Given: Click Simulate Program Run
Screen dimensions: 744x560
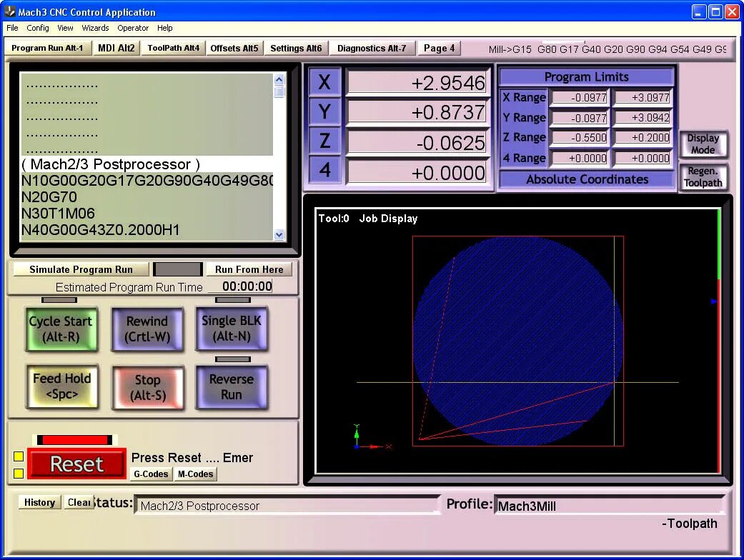Looking at the screenshot, I should coord(81,269).
